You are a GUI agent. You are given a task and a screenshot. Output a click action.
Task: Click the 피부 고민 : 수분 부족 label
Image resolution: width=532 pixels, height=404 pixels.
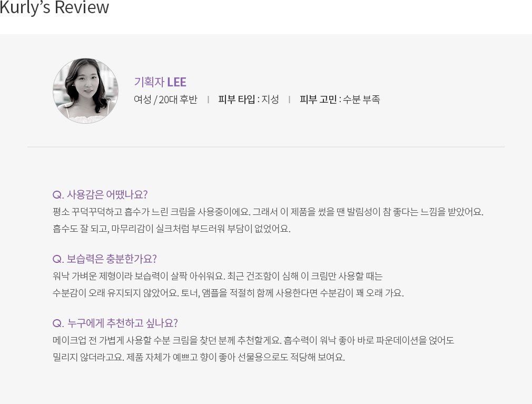[340, 100]
